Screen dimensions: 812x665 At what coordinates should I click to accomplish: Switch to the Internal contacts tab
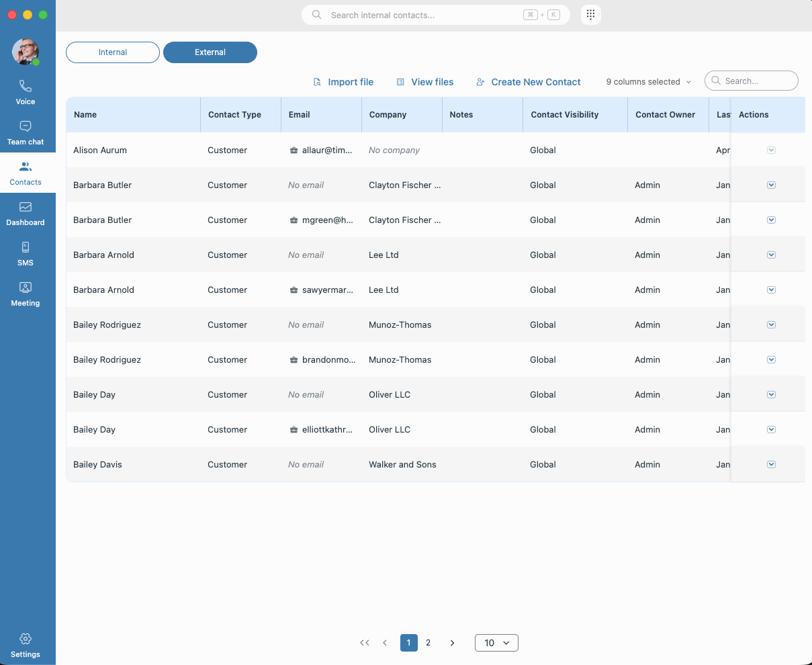click(112, 52)
